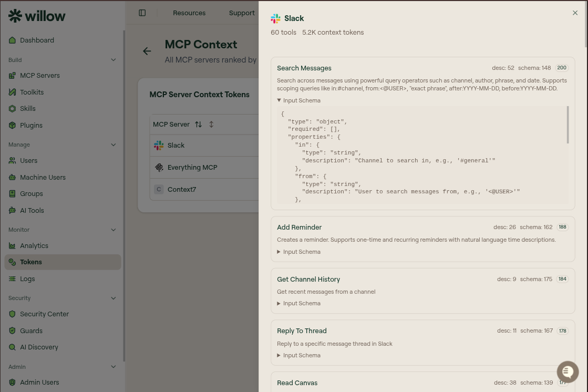Click the vertical expand icon in the MCP Server header
Image resolution: width=588 pixels, height=392 pixels.
(211, 124)
